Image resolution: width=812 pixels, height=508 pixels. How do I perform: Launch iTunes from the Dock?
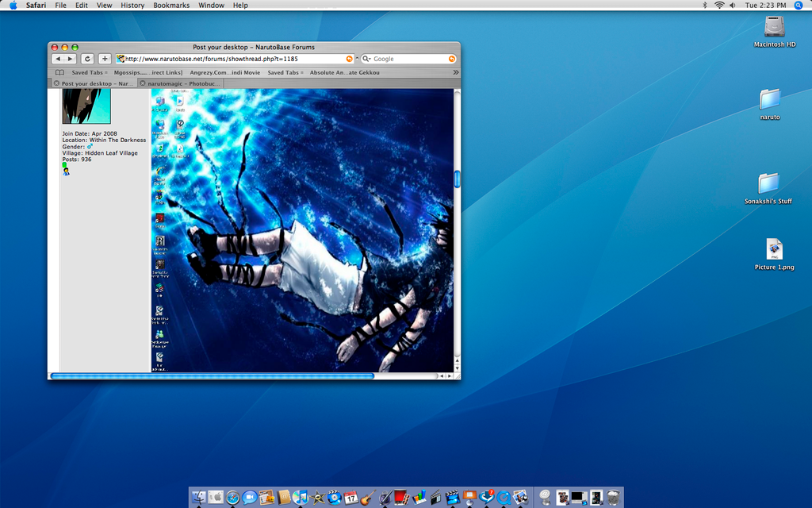click(x=301, y=498)
